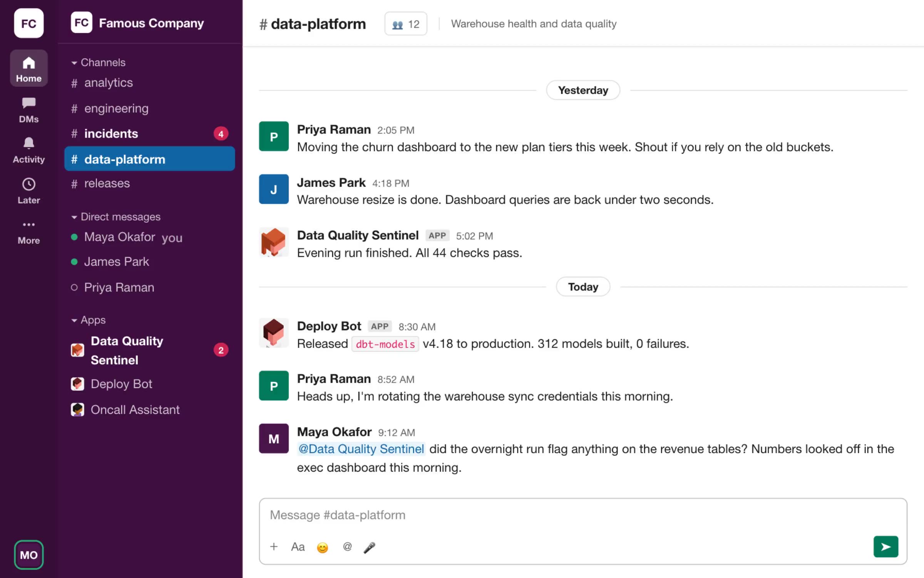Open the #engineering channel
Screen dimensions: 924x578
149,108
